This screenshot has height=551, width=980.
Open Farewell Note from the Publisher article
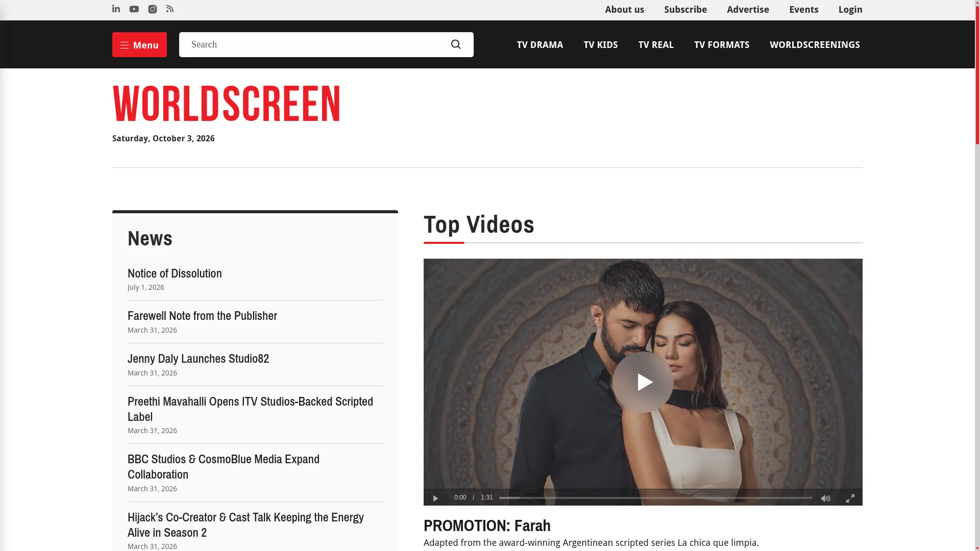202,316
